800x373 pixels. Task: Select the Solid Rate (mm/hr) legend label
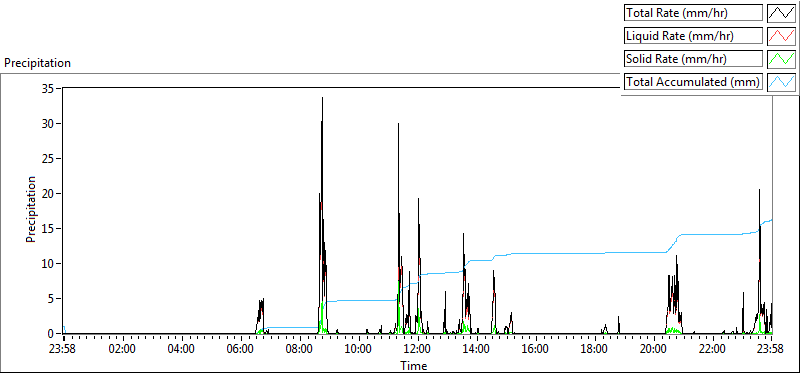coord(693,59)
